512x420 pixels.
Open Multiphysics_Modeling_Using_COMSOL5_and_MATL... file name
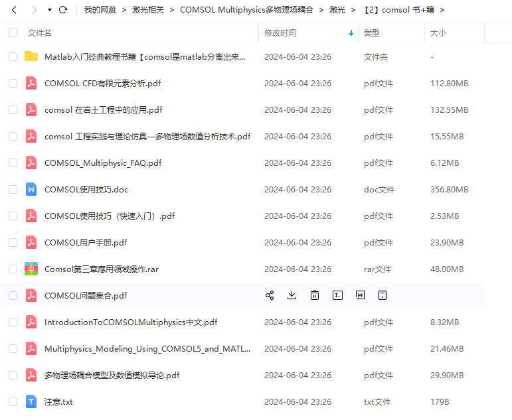[x=147, y=349]
